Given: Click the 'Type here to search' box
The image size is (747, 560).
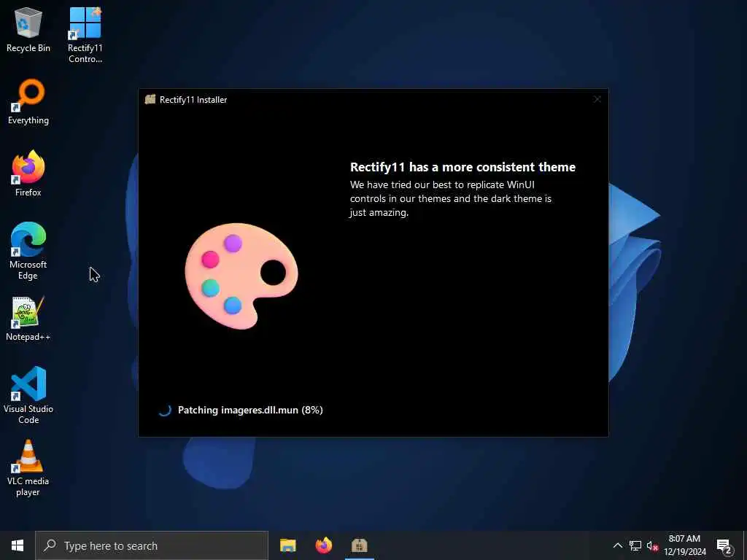Looking at the screenshot, I should point(152,545).
